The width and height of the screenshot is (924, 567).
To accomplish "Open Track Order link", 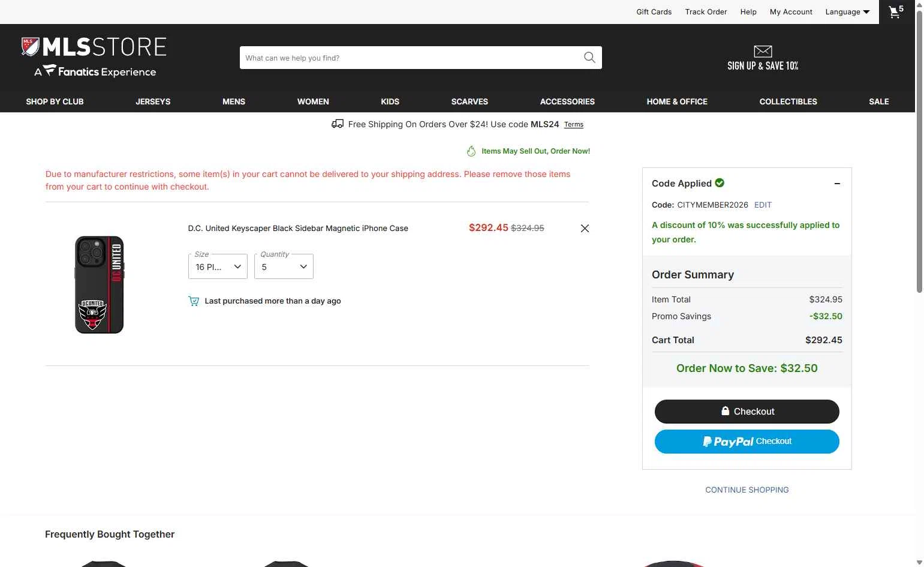I will pyautogui.click(x=706, y=12).
